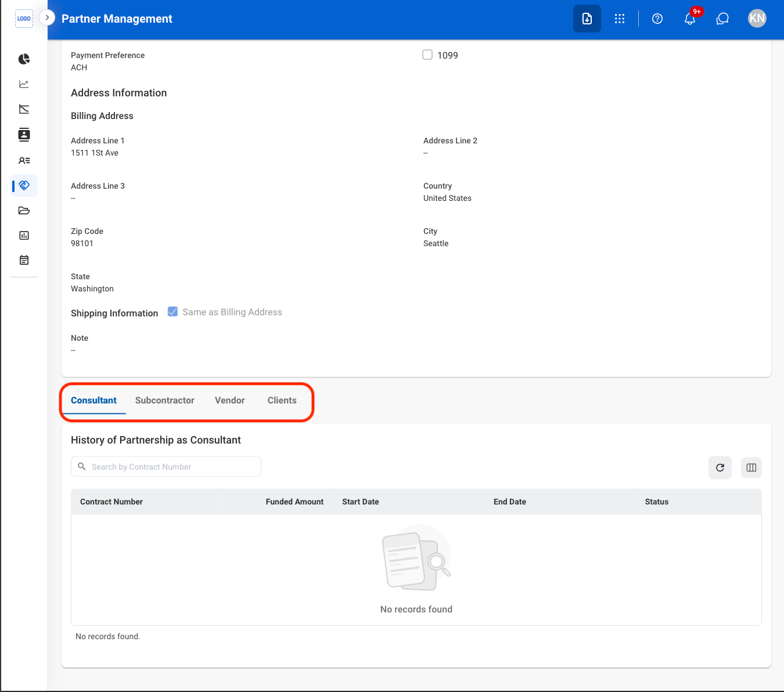Viewport: 784px width, 692px height.
Task: Open the upward line chart sidebar icon
Action: coord(24,84)
